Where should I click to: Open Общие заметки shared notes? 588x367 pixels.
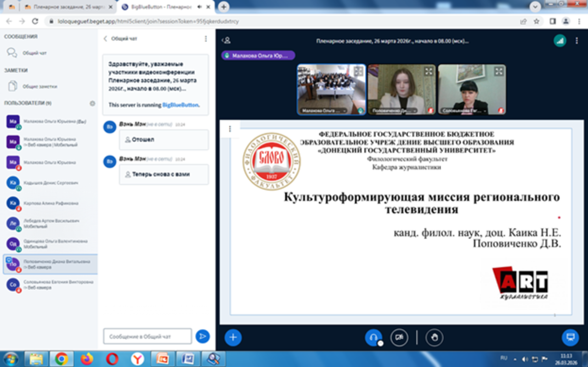(40, 86)
